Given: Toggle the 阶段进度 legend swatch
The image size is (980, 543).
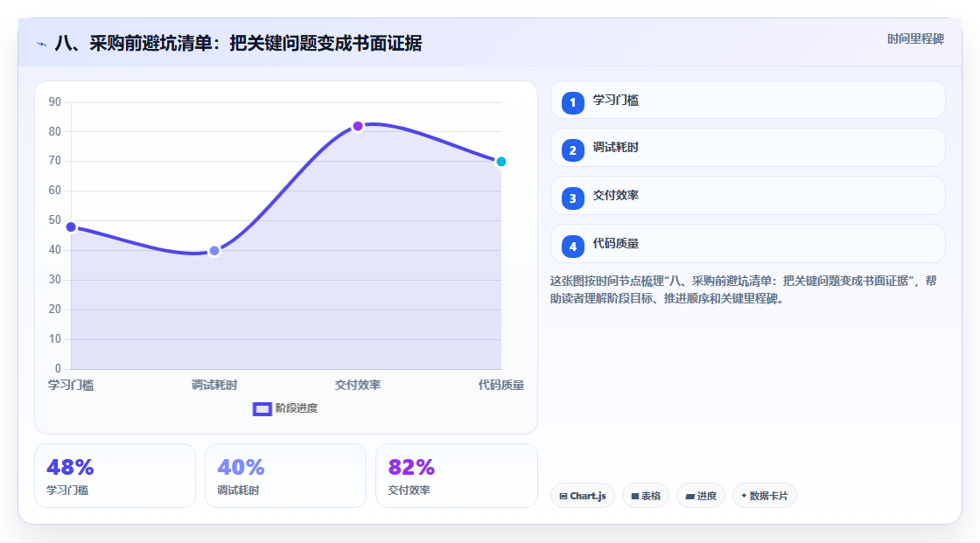Looking at the screenshot, I should tap(262, 408).
